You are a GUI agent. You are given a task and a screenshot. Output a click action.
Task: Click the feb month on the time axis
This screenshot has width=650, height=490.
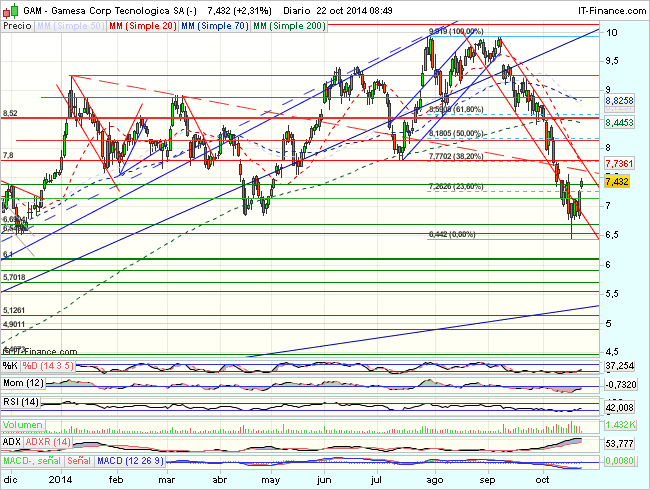(x=116, y=480)
